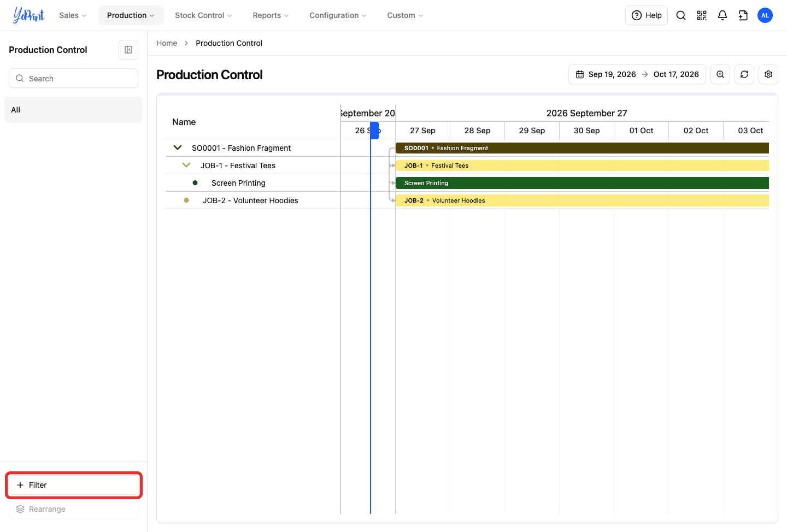
Task: Open the date range picker
Action: [637, 74]
